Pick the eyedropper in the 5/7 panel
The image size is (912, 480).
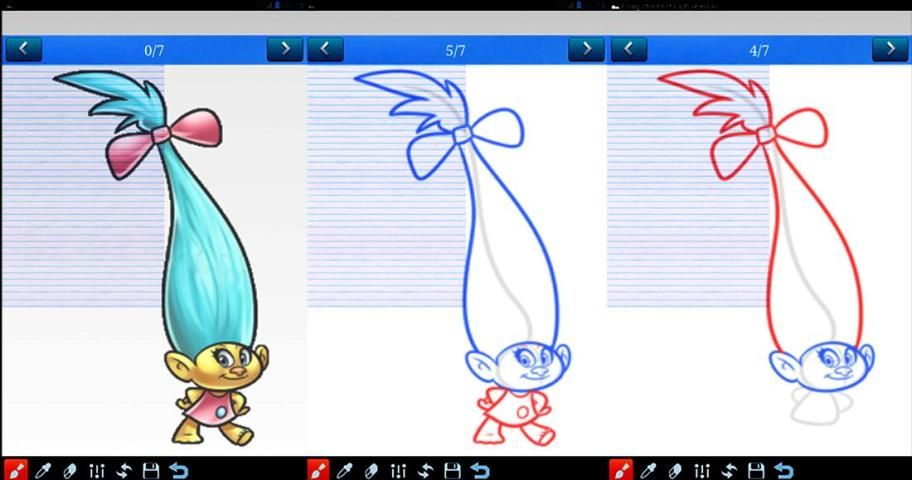346,469
